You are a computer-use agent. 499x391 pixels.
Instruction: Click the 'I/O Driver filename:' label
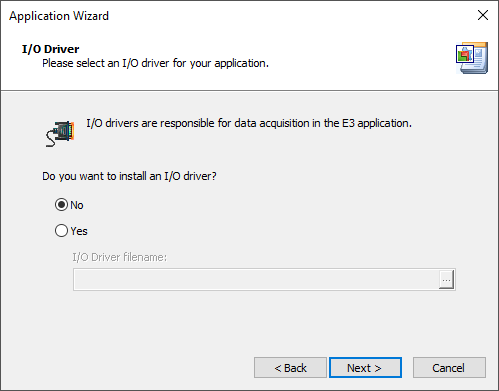pos(120,257)
